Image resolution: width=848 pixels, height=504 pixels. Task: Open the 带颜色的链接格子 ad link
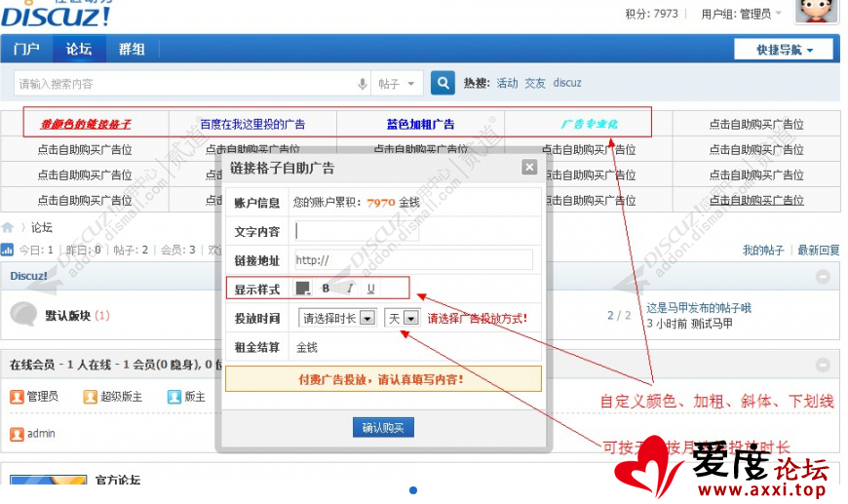[86, 125]
